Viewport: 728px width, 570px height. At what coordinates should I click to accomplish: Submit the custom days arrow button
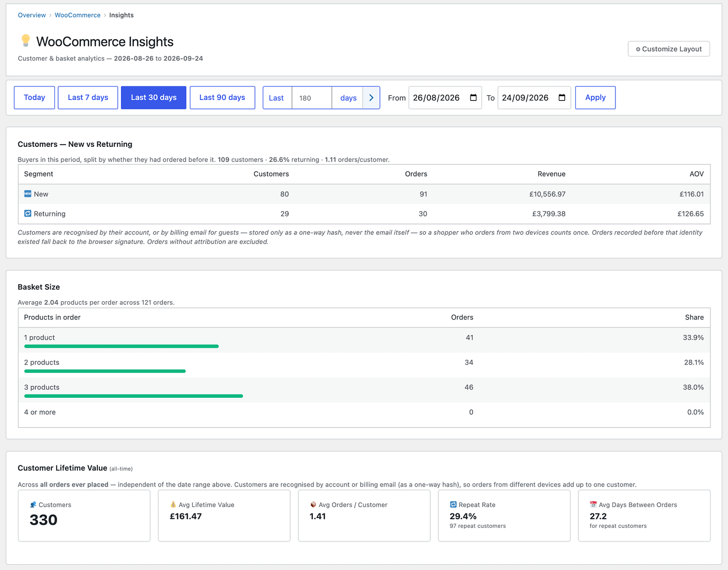point(371,98)
